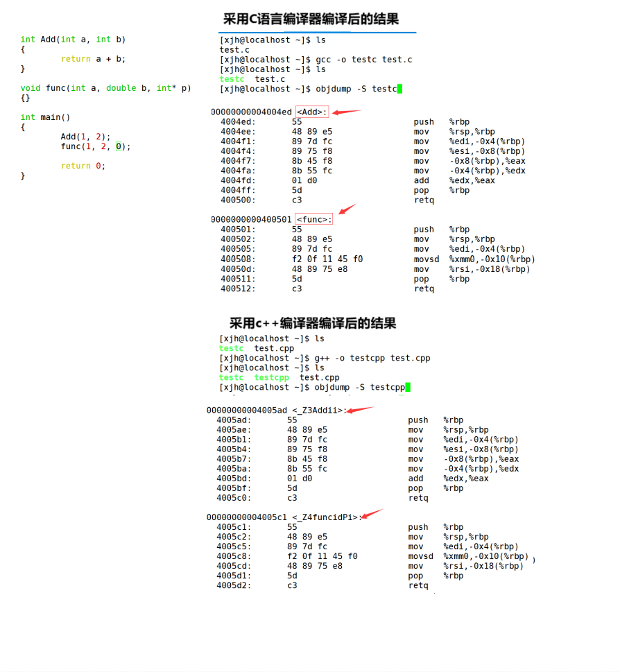Click the call func(1, 2, 0); in main
Image resolution: width=620 pixels, height=672 pixels.
pos(96,146)
